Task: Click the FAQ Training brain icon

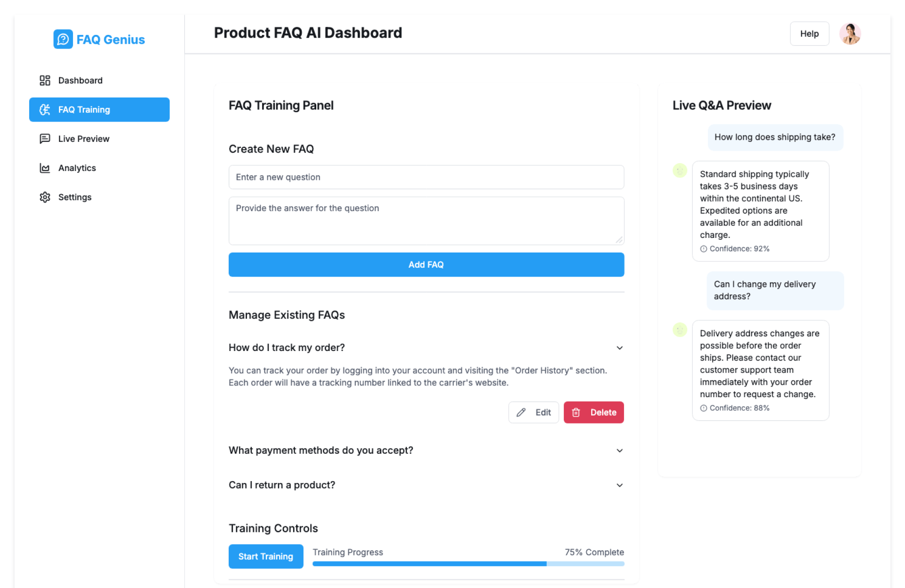Action: tap(45, 110)
